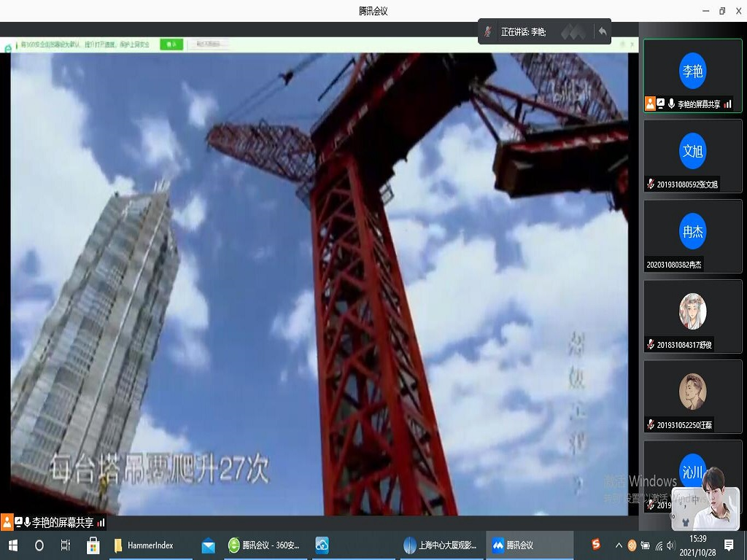Click the return arrow in speaking bar

coord(602,32)
